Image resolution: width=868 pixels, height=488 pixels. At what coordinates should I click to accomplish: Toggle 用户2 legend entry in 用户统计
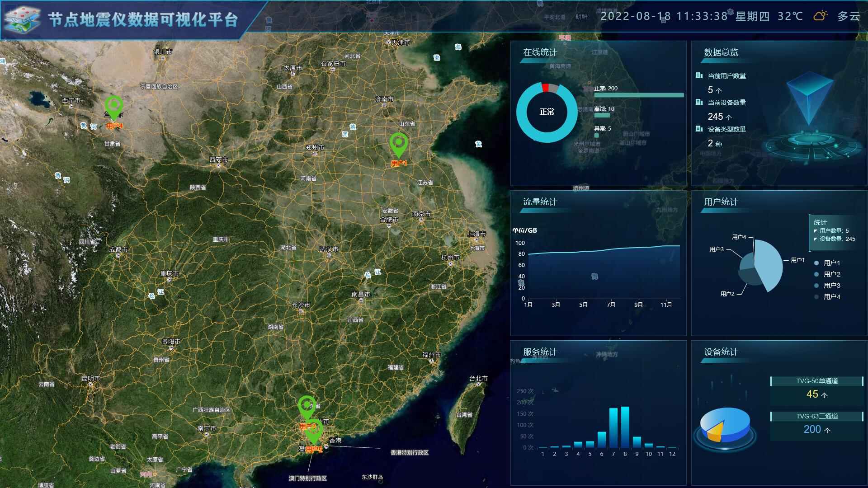pos(827,274)
